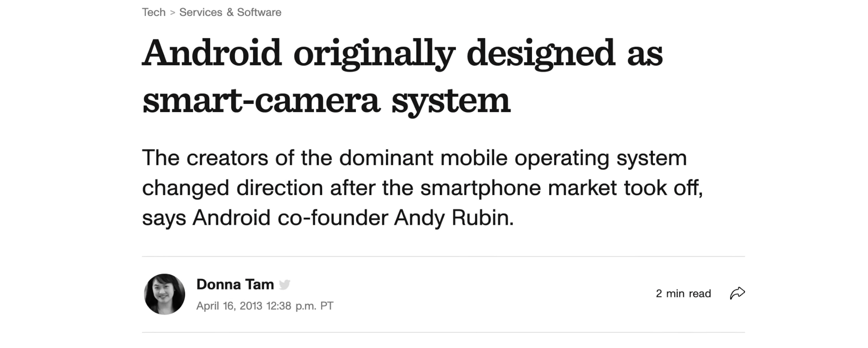
Task: Click "operating system" in the subheading
Action: tap(600, 158)
